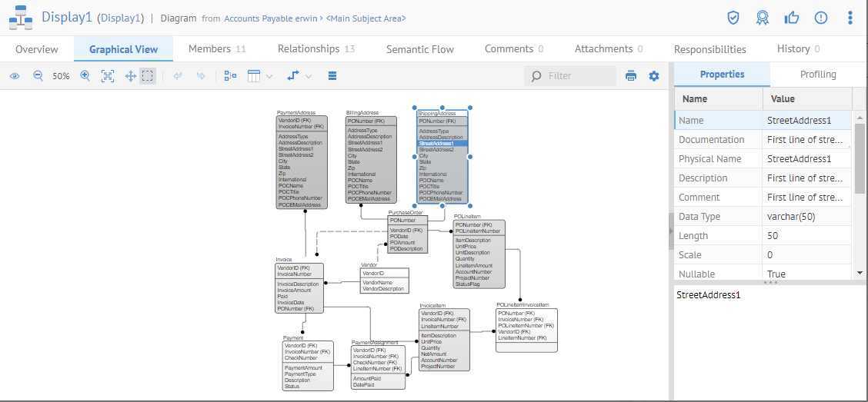Screen dimensions: 868x402
Task: Toggle the marquee selection mode button
Action: tap(148, 76)
